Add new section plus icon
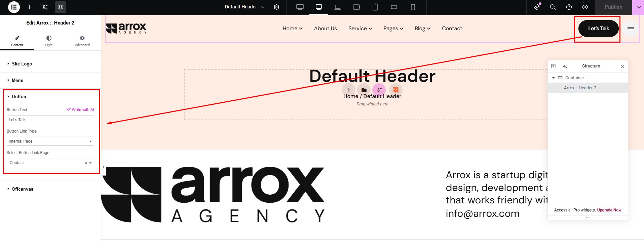Image resolution: width=644 pixels, height=243 pixels. coord(349,90)
